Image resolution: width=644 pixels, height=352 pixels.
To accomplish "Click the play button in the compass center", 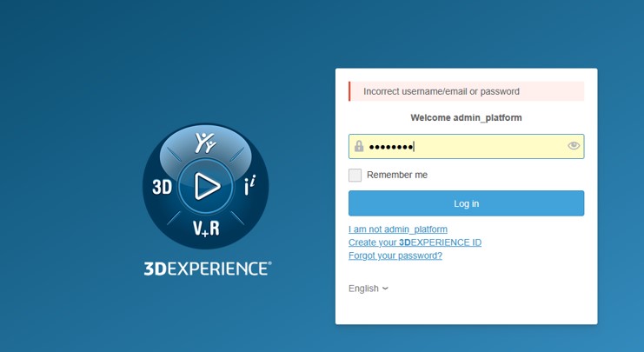I will pyautogui.click(x=206, y=186).
